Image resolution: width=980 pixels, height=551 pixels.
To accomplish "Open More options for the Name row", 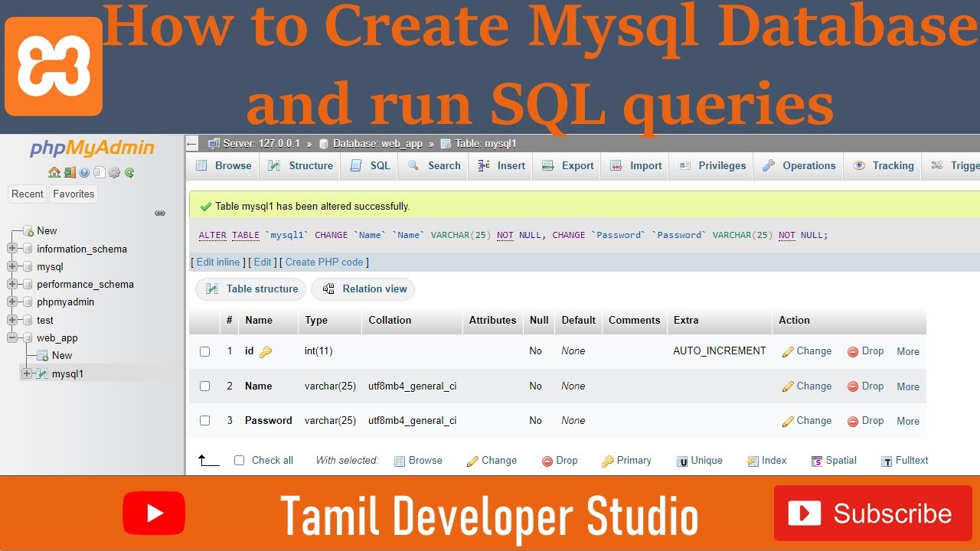I will point(908,386).
